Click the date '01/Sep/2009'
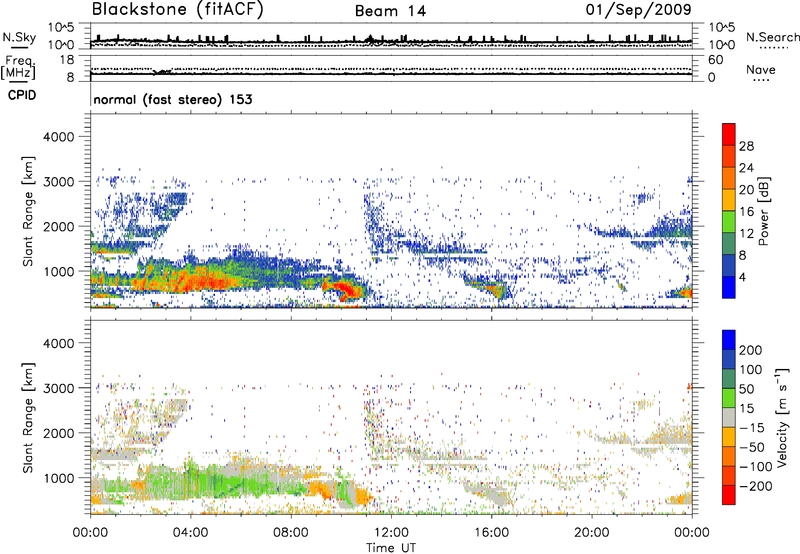800x554 pixels. (x=638, y=10)
